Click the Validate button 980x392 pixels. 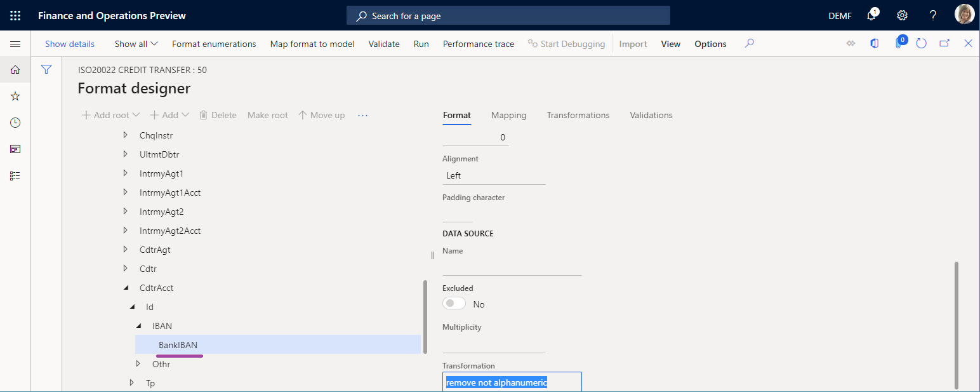pos(384,44)
